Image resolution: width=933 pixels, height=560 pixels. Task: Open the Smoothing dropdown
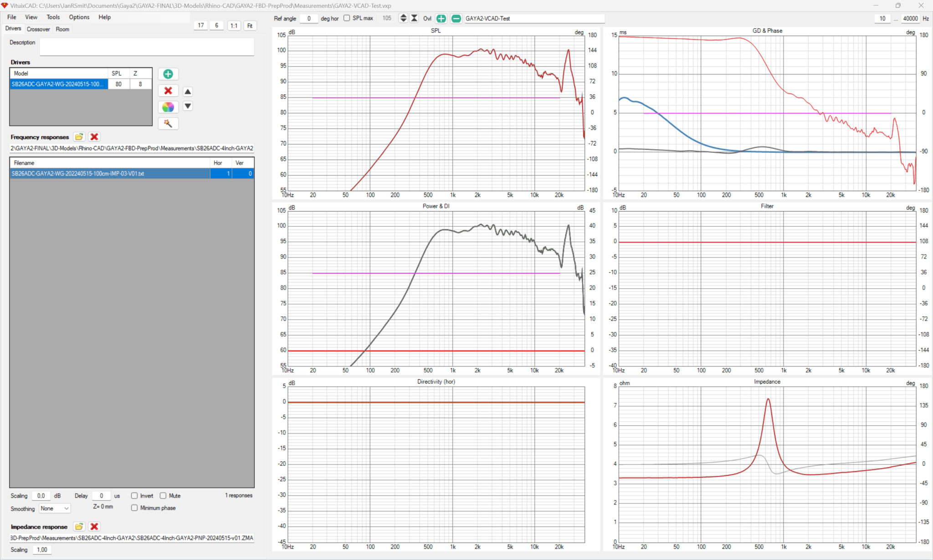click(55, 509)
